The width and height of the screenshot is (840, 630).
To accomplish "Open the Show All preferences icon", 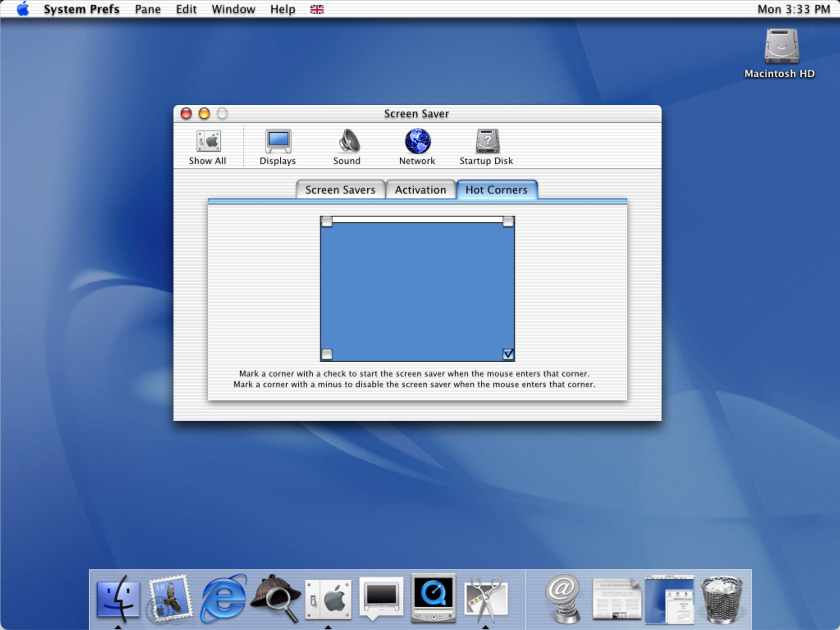I will pos(208,147).
